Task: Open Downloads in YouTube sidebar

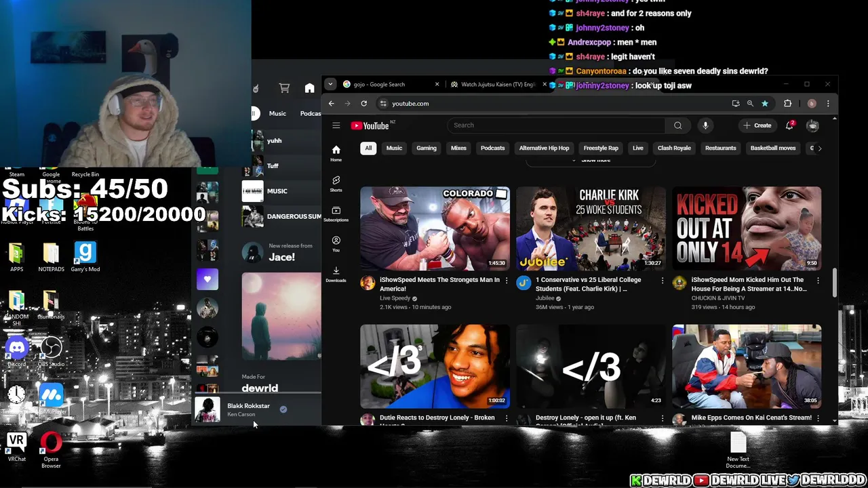Action: pos(336,274)
